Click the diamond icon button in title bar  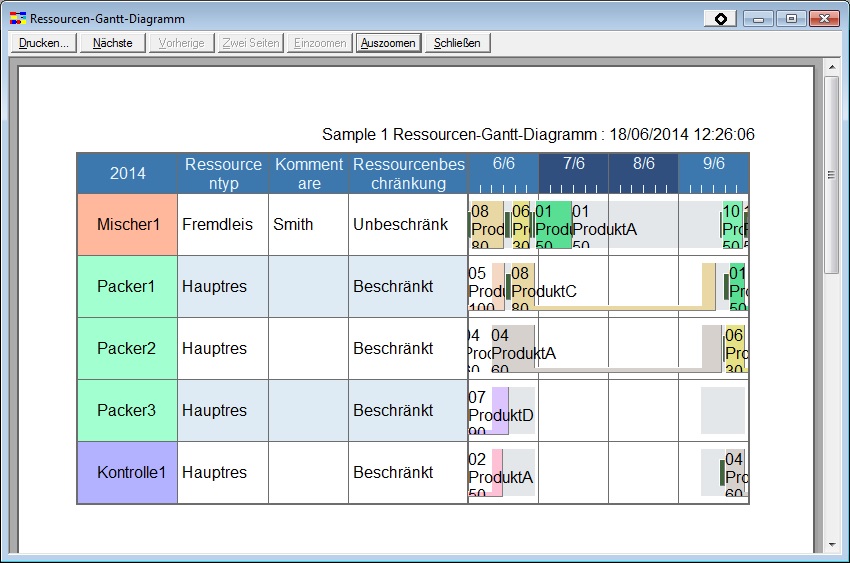pos(720,19)
